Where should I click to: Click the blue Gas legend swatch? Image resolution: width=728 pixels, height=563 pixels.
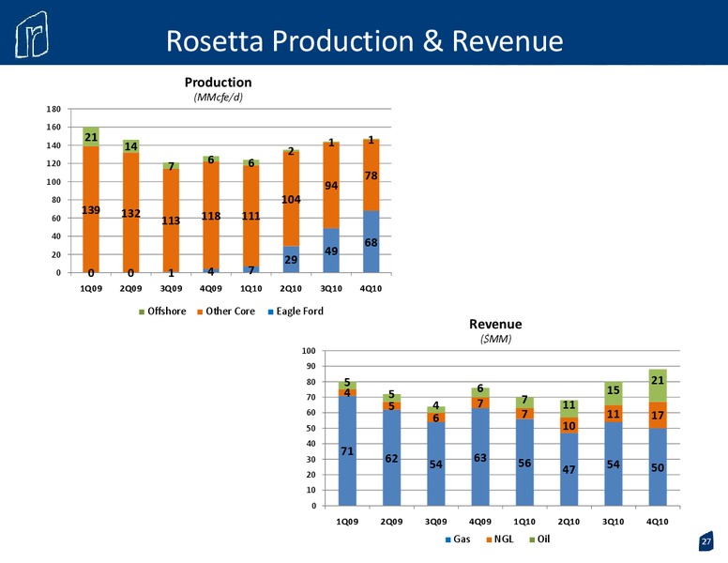point(448,540)
